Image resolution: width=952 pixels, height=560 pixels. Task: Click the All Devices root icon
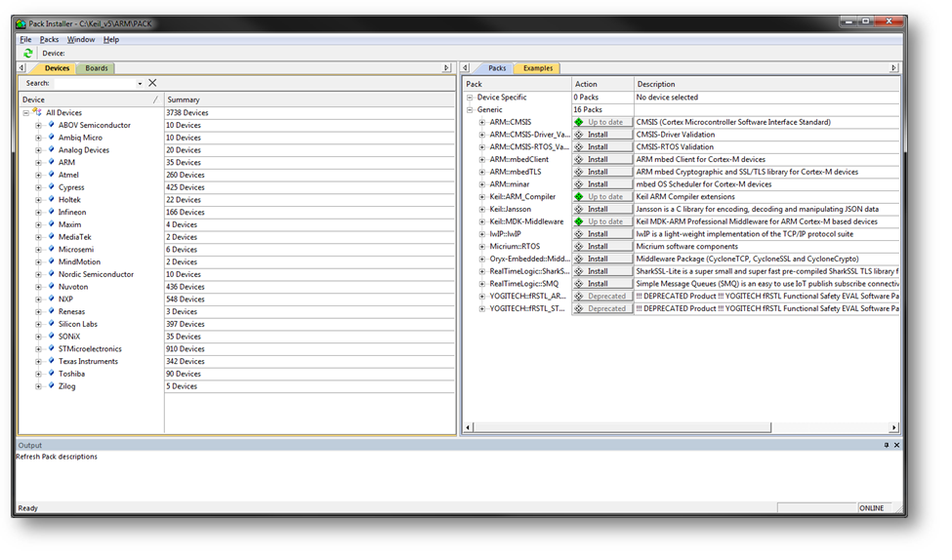click(38, 112)
